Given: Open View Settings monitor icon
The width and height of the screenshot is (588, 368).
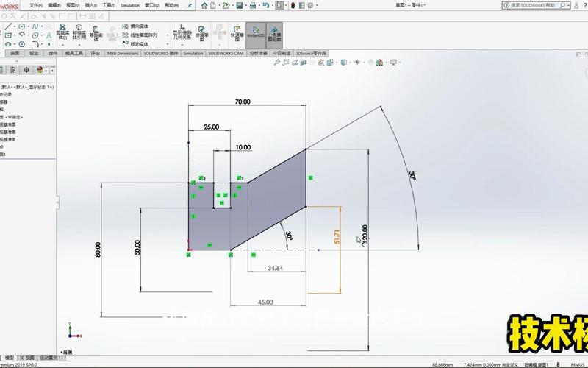Looking at the screenshot, I should pos(393,63).
